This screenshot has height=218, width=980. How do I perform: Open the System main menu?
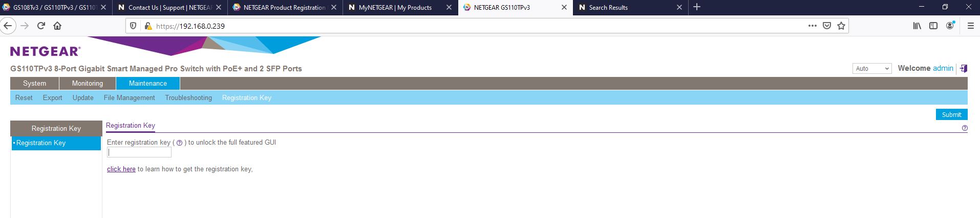point(34,83)
